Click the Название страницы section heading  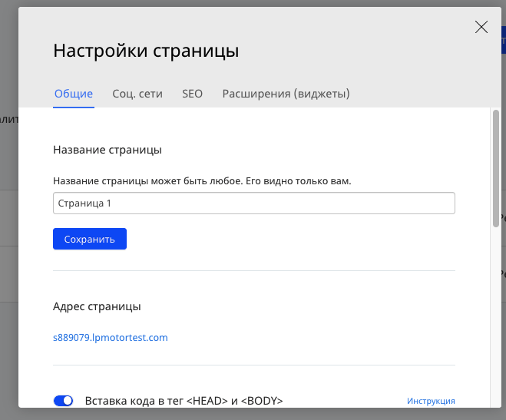(107, 150)
